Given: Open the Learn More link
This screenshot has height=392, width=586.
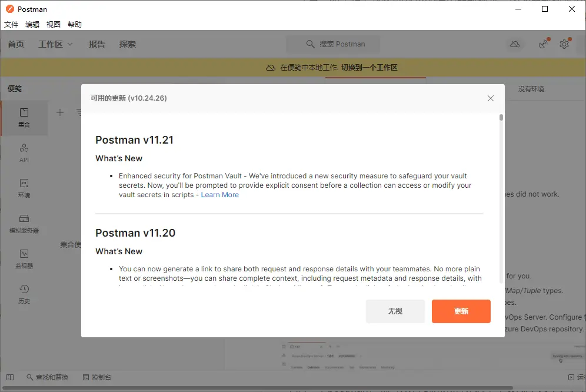Looking at the screenshot, I should point(220,194).
